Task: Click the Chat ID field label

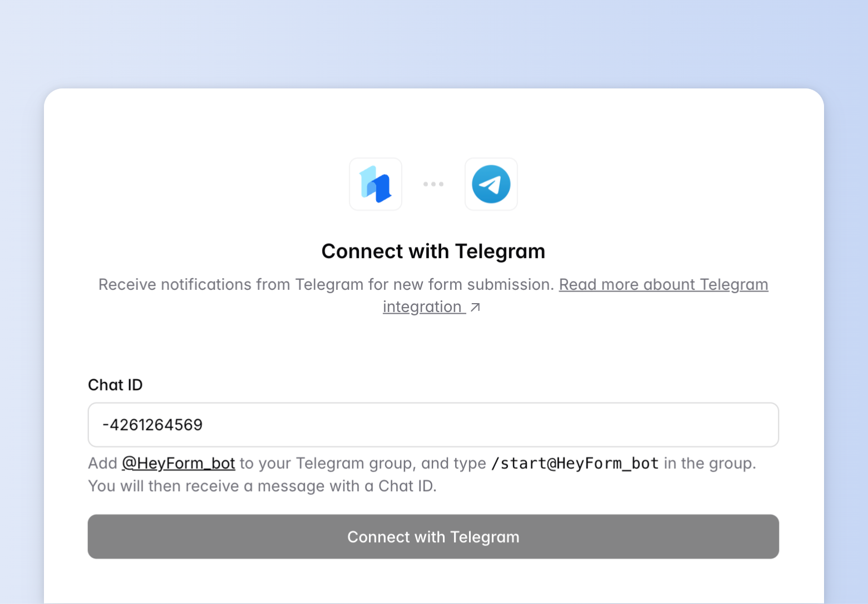Action: (115, 384)
